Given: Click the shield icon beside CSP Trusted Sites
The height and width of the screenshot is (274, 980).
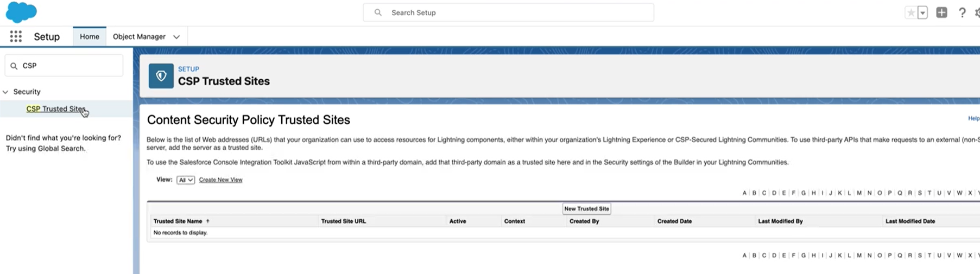Looking at the screenshot, I should coord(161,76).
